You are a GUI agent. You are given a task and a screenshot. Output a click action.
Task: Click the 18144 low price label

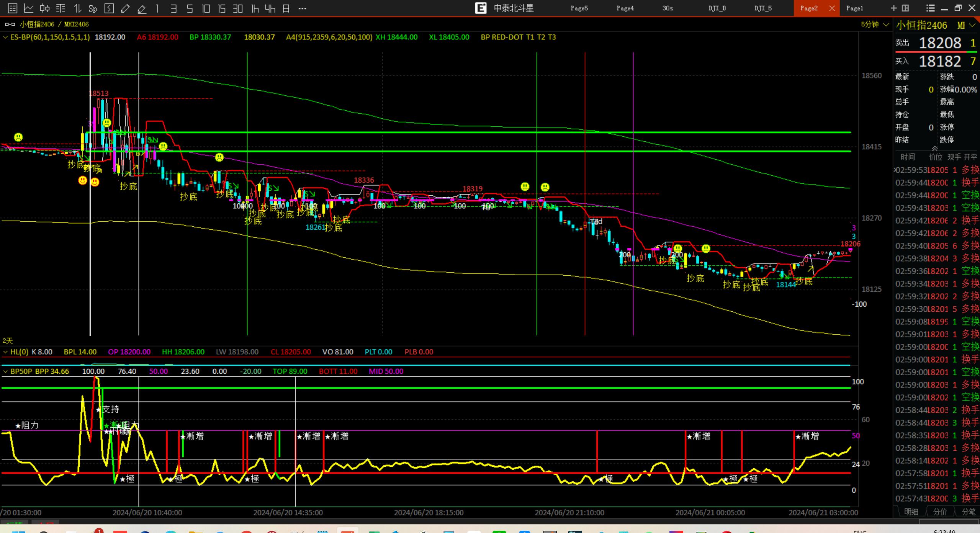click(x=786, y=285)
